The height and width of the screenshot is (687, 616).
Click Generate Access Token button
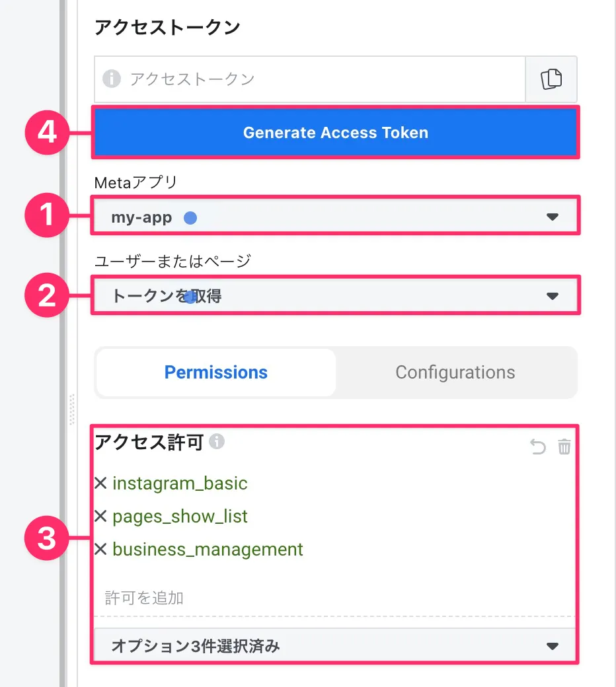pos(336,133)
